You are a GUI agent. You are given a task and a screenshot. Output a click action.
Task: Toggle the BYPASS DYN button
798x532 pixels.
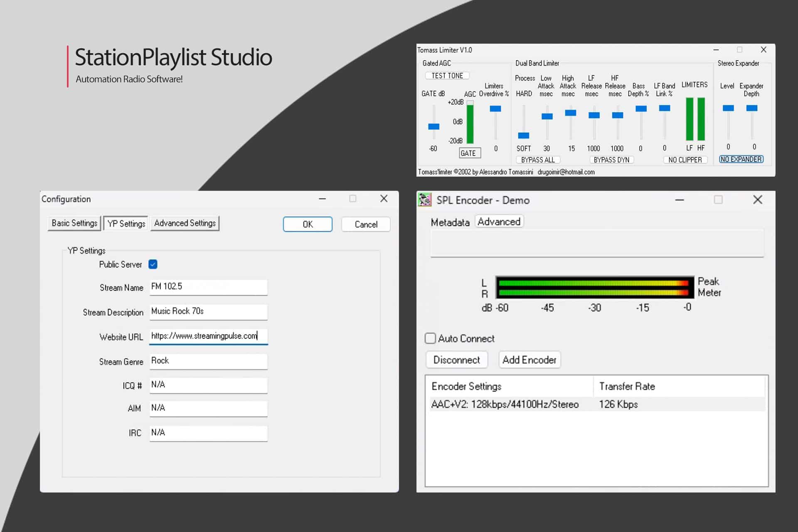(x=611, y=160)
